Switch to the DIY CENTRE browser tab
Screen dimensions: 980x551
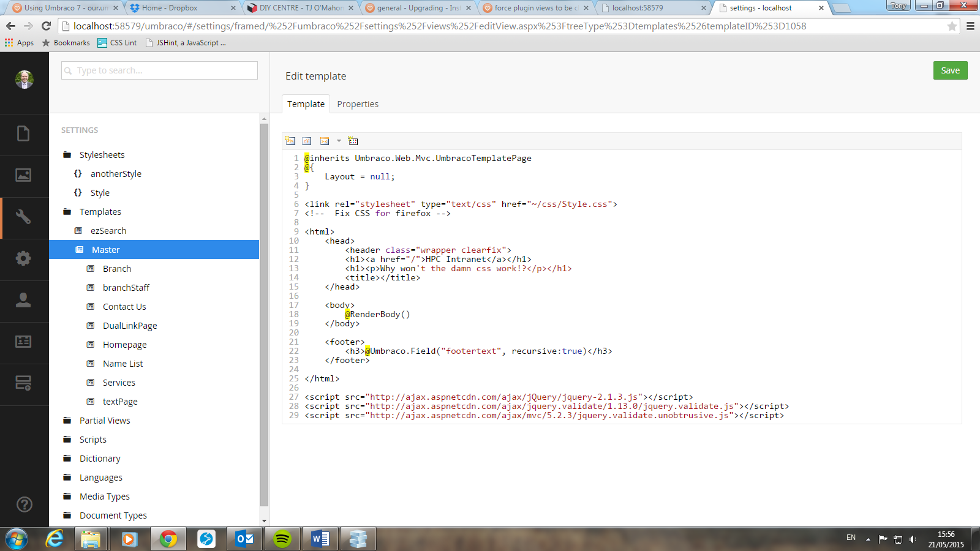300,8
